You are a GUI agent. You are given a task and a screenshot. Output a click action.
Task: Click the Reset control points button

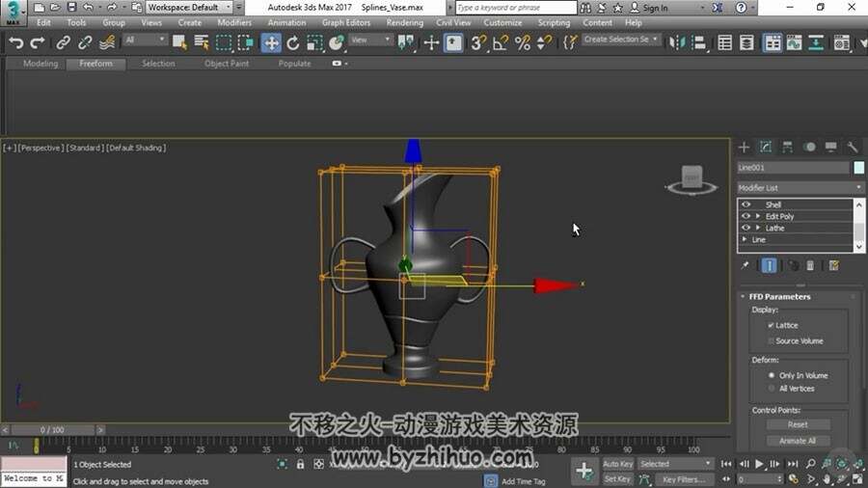(798, 424)
